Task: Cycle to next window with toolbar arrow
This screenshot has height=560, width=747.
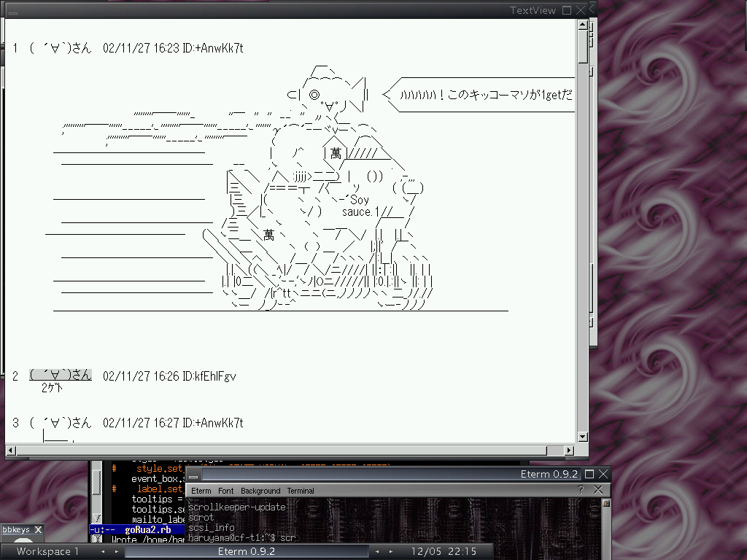Action: 391,551
